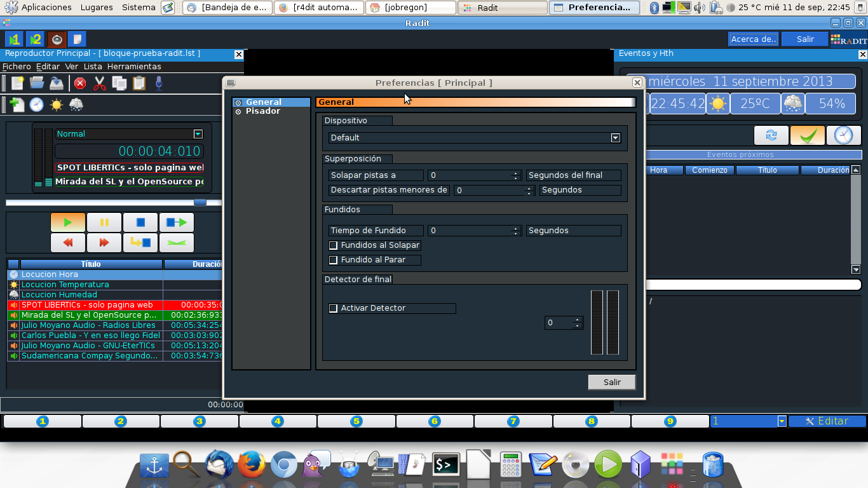Check the Fundido al Parar option

click(x=333, y=259)
